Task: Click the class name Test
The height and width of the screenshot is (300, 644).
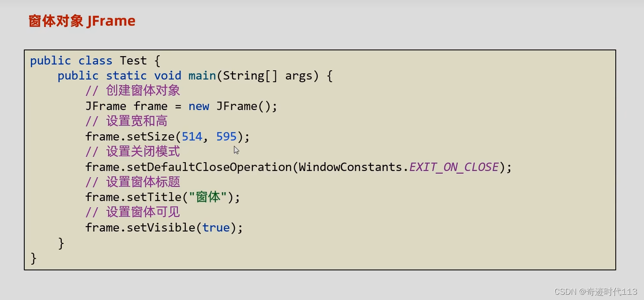Action: point(133,61)
